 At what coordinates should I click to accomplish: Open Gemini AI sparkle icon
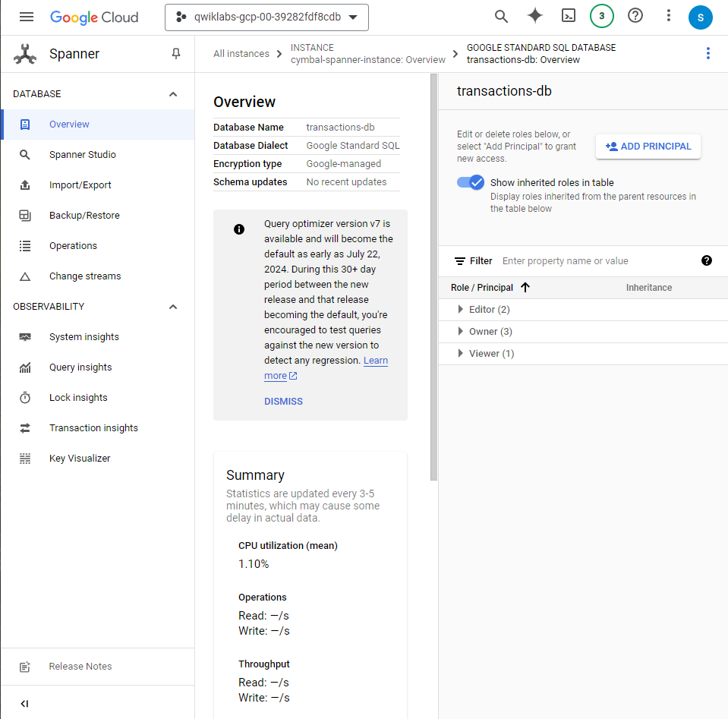coord(535,16)
